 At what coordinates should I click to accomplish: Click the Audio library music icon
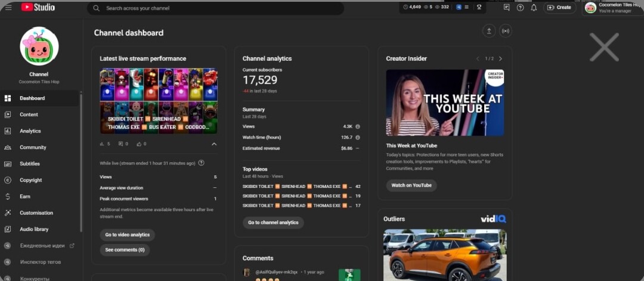[x=7, y=229]
